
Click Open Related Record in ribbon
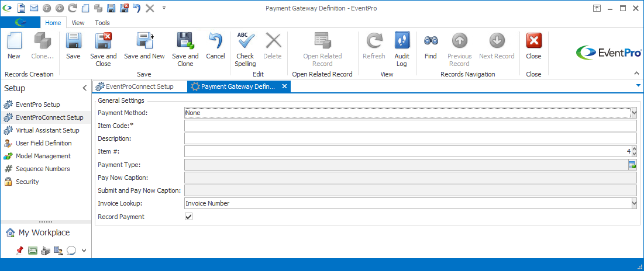pyautogui.click(x=322, y=49)
